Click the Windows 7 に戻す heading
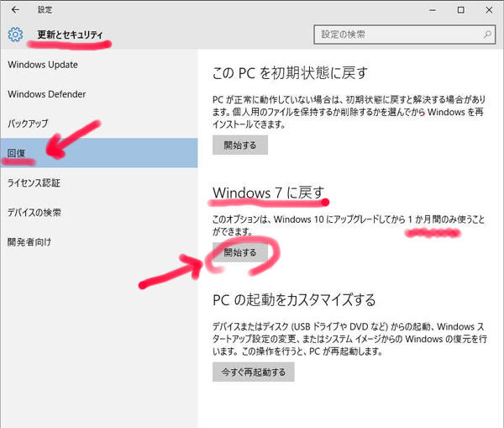The width and height of the screenshot is (504, 428). (x=268, y=193)
